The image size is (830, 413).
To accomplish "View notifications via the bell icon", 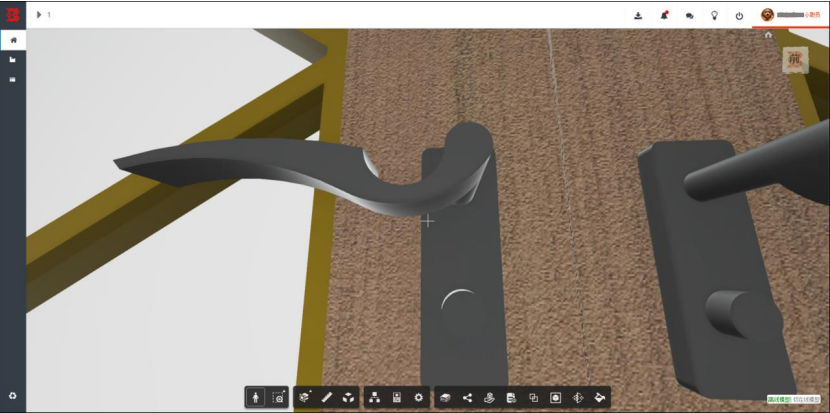I will 664,15.
